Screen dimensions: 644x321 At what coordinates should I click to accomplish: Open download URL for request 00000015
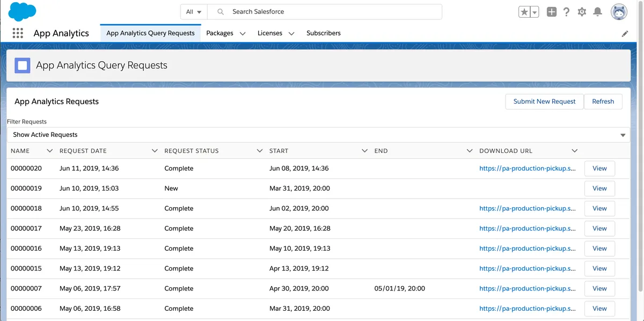pyautogui.click(x=528, y=268)
